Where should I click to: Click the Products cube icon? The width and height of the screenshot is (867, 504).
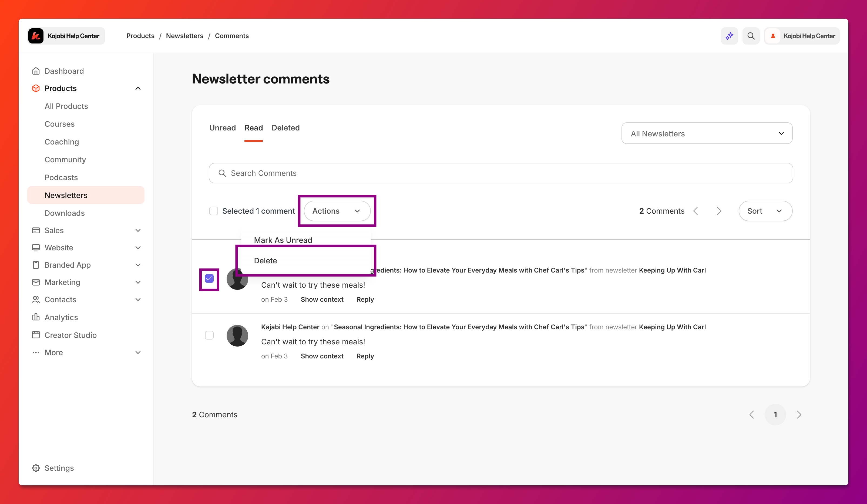[x=36, y=88]
